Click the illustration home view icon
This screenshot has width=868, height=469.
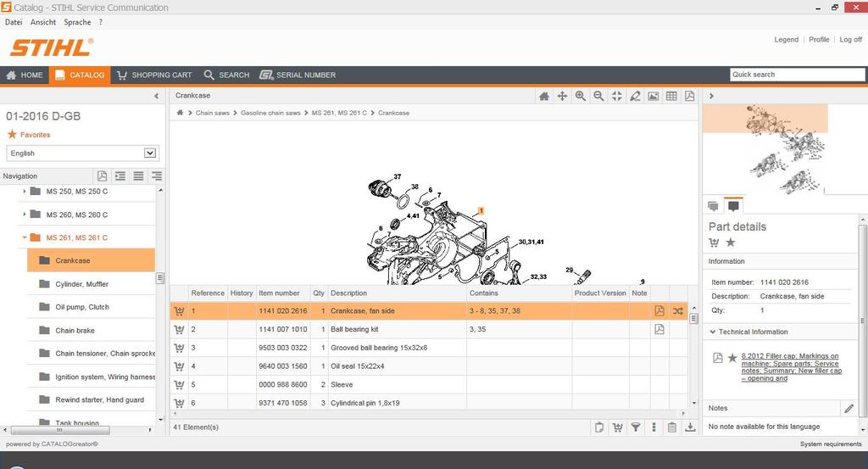543,97
